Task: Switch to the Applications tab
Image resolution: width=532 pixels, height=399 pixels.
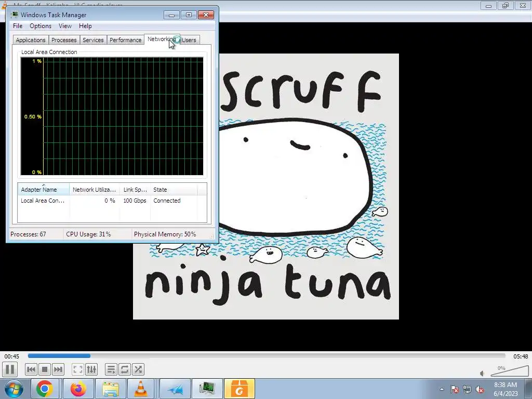Action: click(31, 39)
